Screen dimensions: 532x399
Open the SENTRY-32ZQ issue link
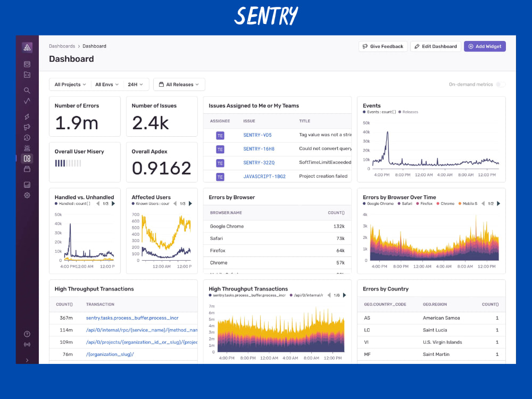click(259, 163)
